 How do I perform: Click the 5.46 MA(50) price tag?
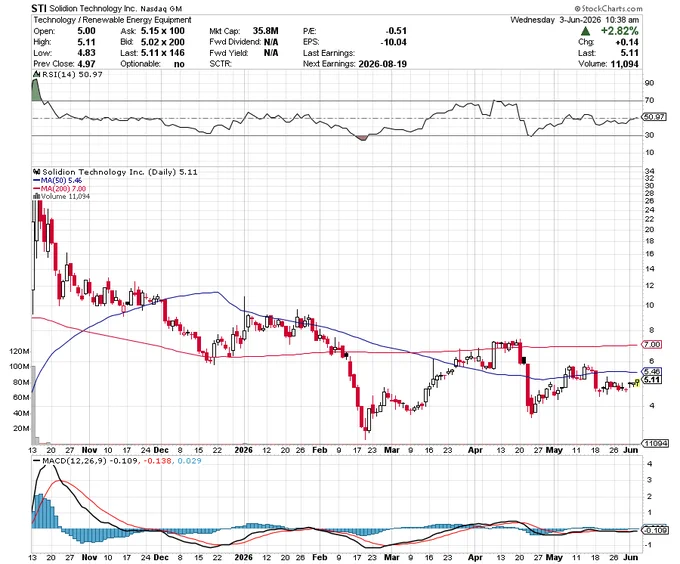coord(652,372)
